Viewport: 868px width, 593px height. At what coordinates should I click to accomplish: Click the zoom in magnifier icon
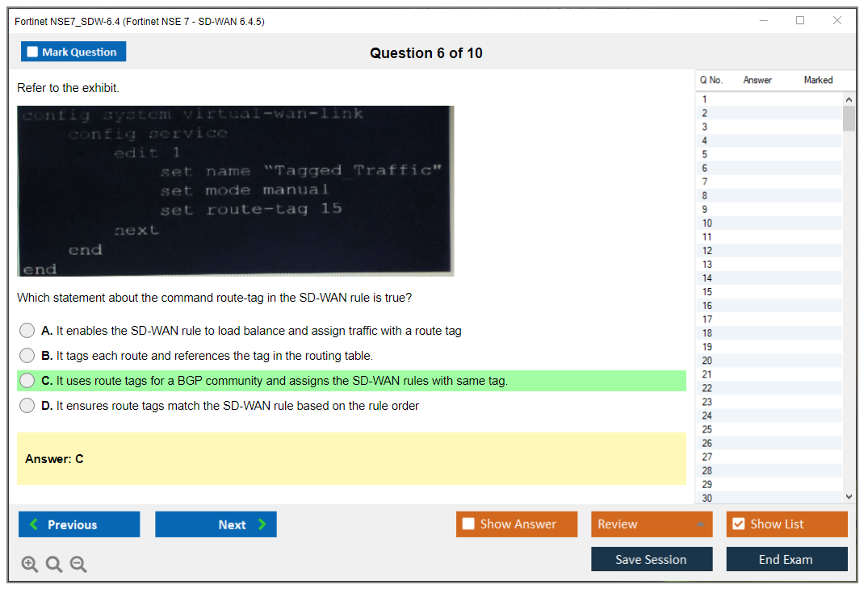click(x=30, y=565)
